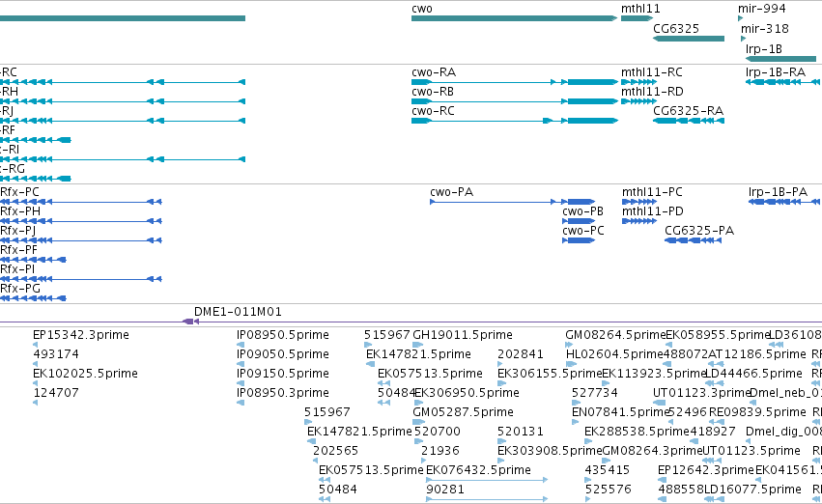Viewport: 822px width, 504px height.
Task: Select the purple DME1-011M01 arrow glyph
Action: tap(190, 322)
